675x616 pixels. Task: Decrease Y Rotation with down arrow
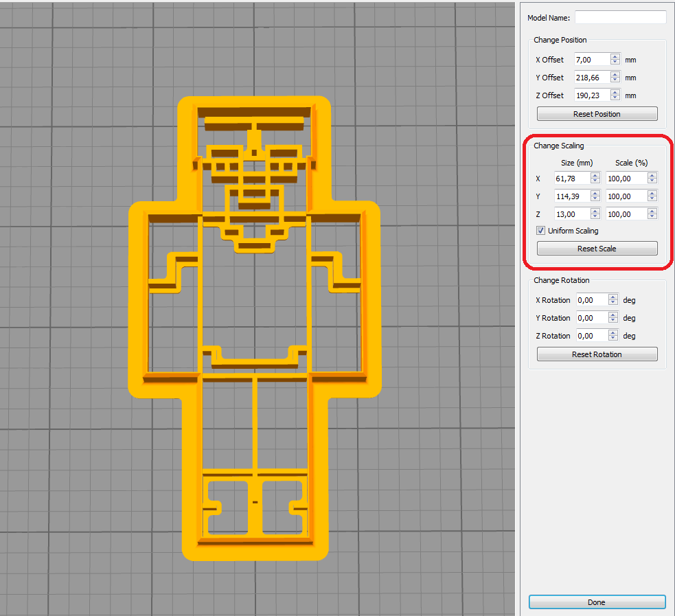[x=613, y=321]
